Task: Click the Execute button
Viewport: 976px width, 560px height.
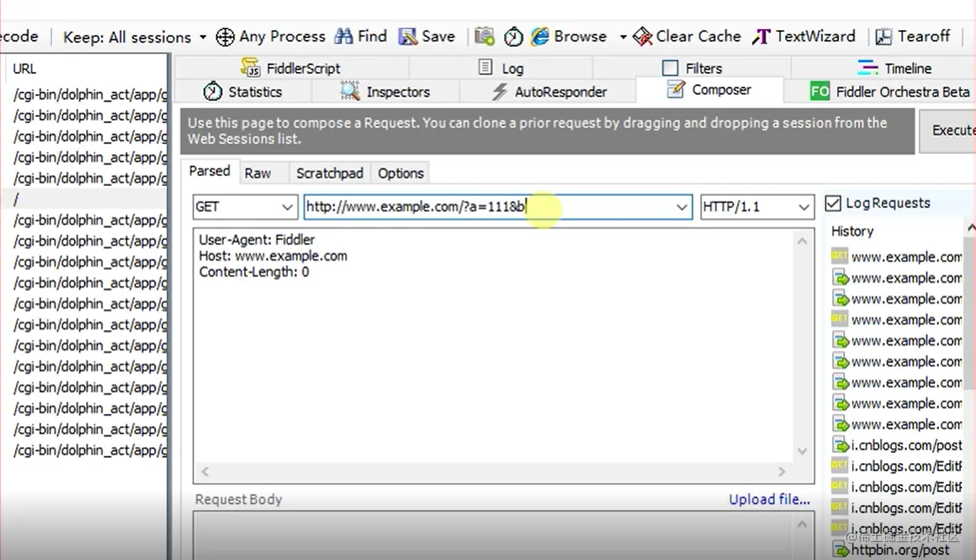Action: (948, 130)
